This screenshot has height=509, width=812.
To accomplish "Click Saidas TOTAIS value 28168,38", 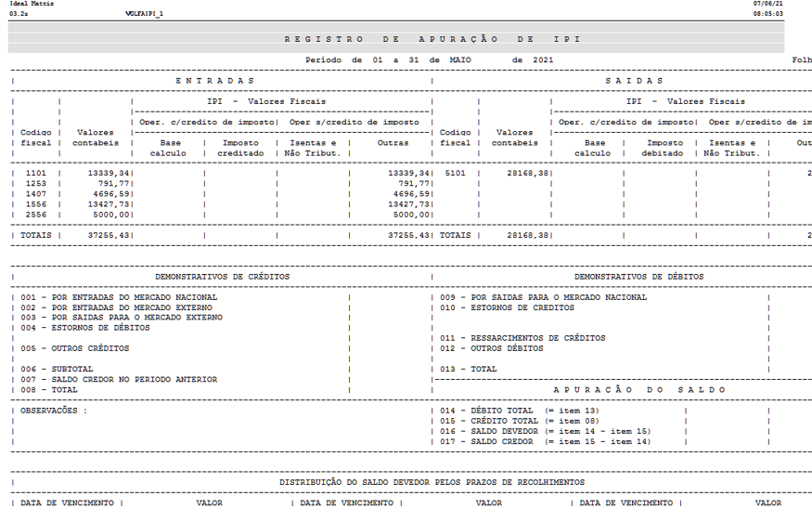I will (x=528, y=235).
